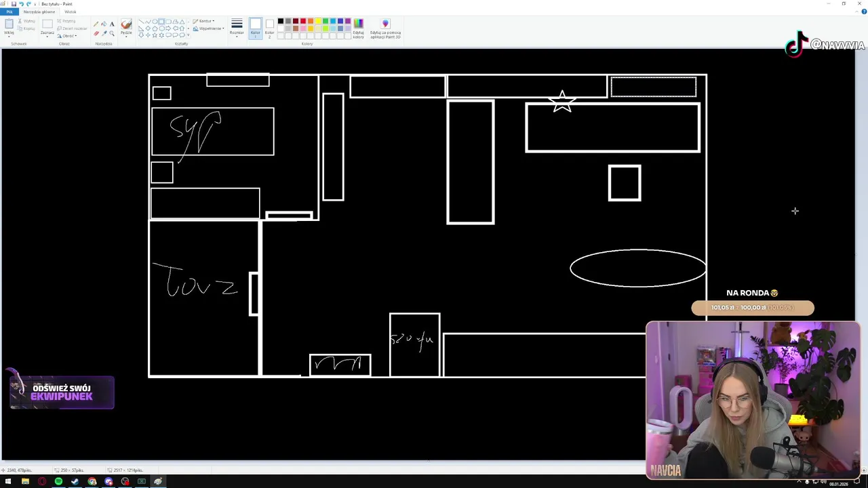868x488 pixels.
Task: Select the Oval shape
Action: (x=155, y=22)
